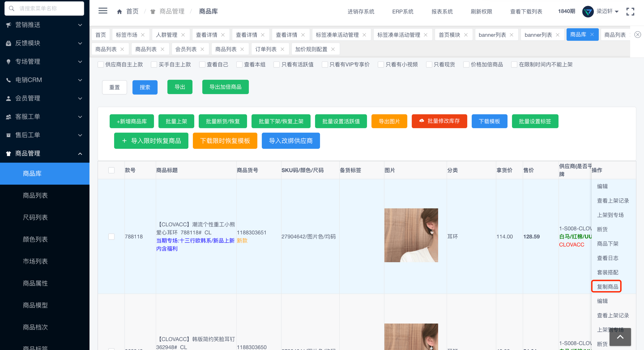Image resolution: width=644 pixels, height=350 pixels.
Task: Close the 加价规则配置 tab
Action: click(x=333, y=49)
